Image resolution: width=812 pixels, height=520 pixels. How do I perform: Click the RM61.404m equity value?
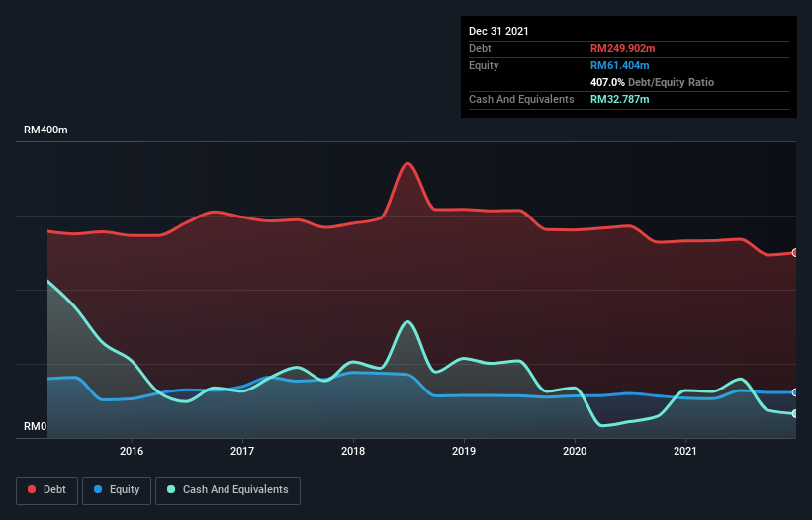click(x=619, y=65)
